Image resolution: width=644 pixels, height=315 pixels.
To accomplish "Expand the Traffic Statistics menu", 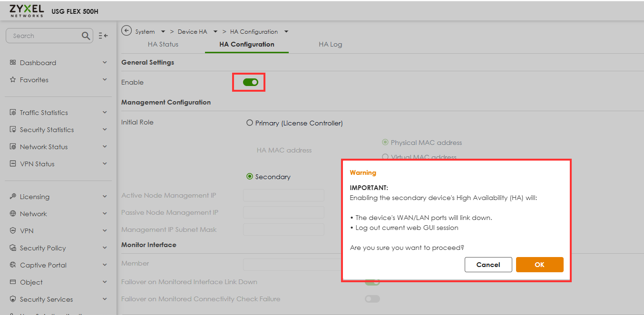I will click(x=105, y=113).
